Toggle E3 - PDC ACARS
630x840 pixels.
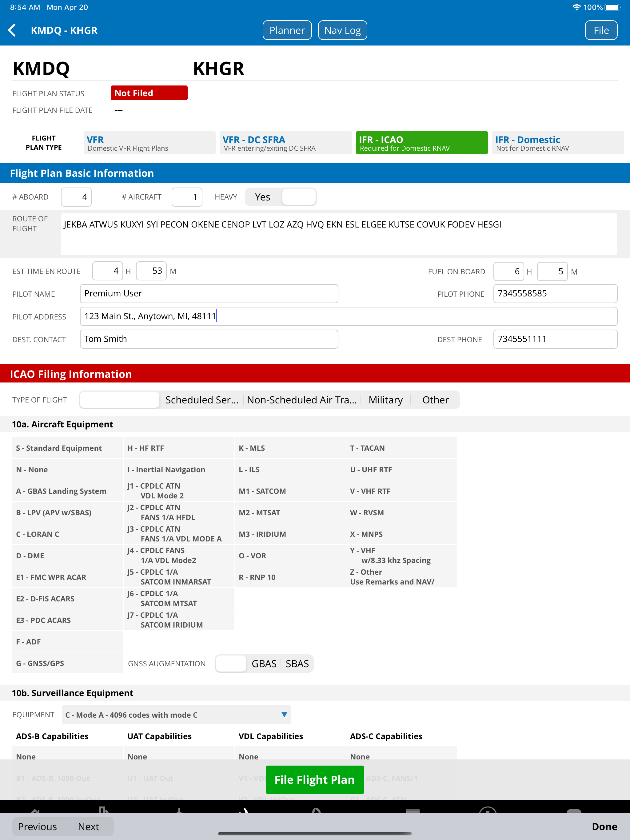pos(67,620)
